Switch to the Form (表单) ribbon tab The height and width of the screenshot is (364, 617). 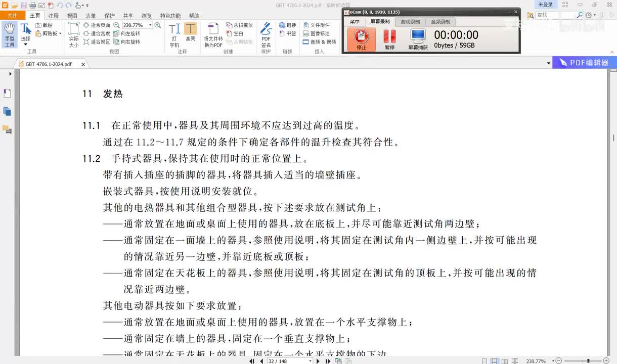tap(91, 16)
